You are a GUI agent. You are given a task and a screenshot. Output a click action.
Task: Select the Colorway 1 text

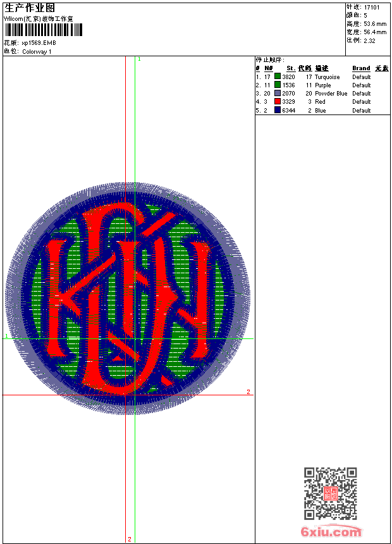37,52
